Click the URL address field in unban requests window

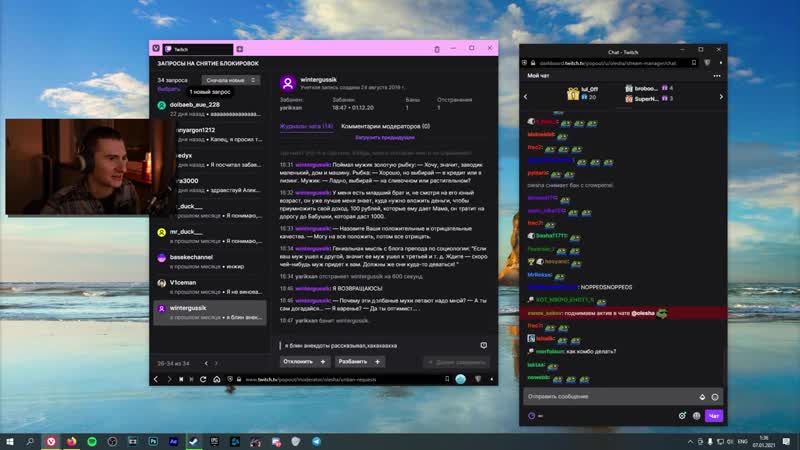pos(339,379)
